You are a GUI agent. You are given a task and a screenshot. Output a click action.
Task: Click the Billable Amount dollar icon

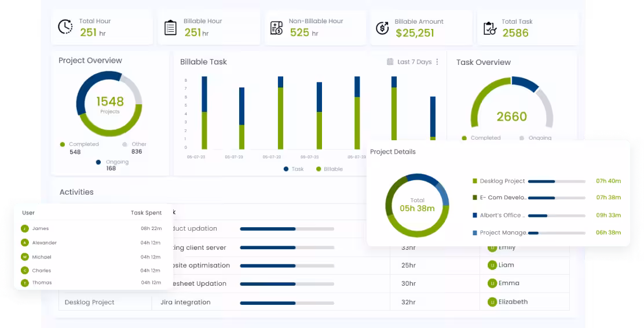point(382,27)
